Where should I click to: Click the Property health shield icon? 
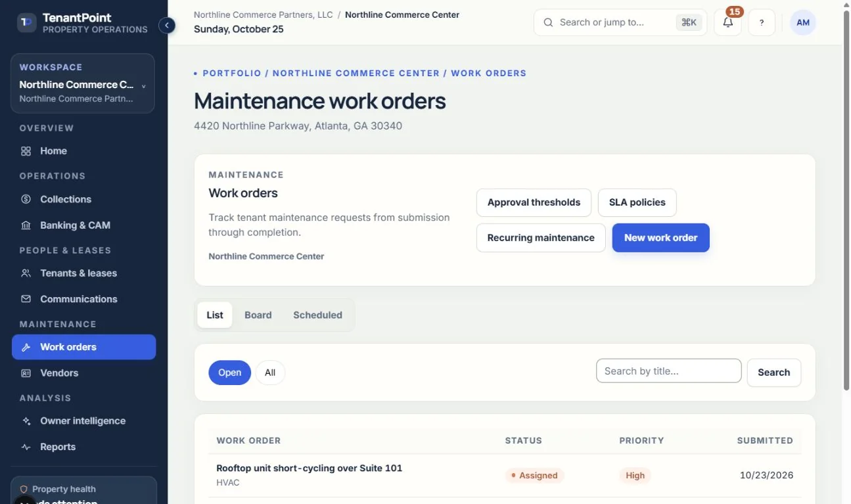click(24, 490)
